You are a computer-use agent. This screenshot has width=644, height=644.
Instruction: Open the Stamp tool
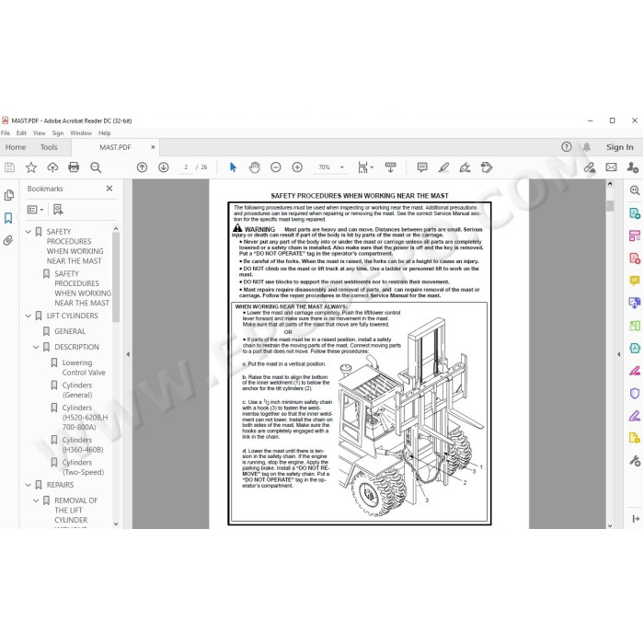(487, 167)
